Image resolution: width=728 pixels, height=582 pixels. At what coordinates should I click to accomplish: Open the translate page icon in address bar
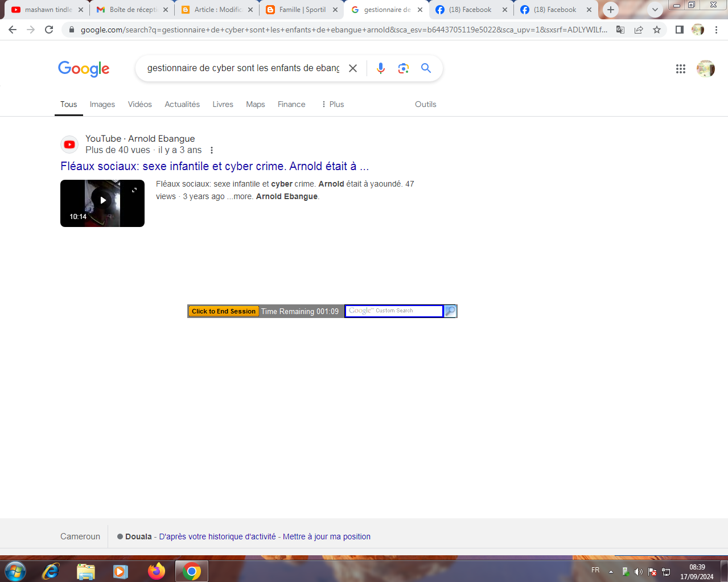tap(620, 30)
